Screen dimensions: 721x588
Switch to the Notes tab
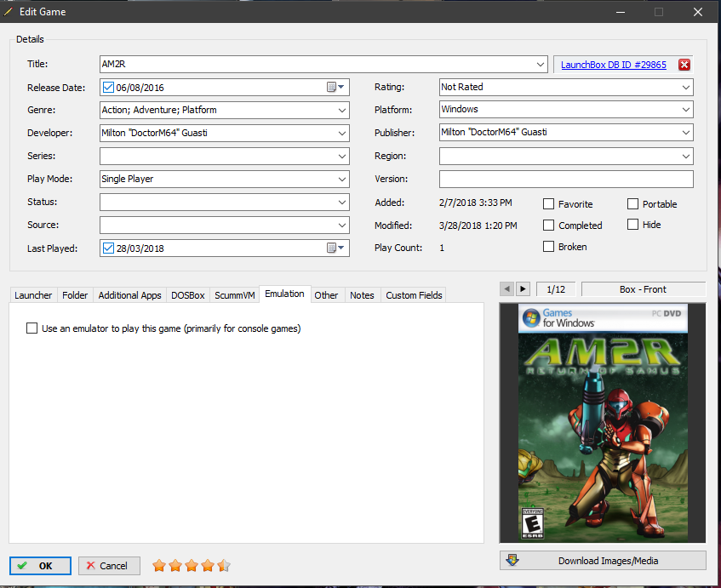tap(362, 295)
